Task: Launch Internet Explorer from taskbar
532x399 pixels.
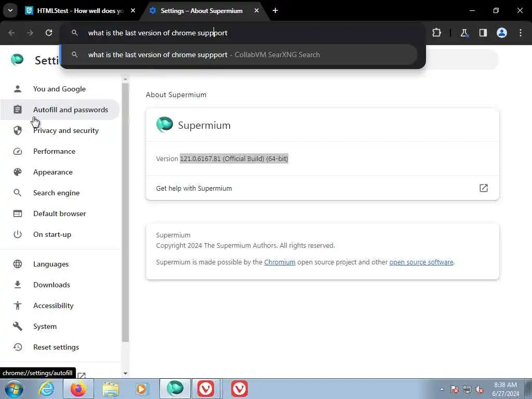Action: click(x=46, y=389)
